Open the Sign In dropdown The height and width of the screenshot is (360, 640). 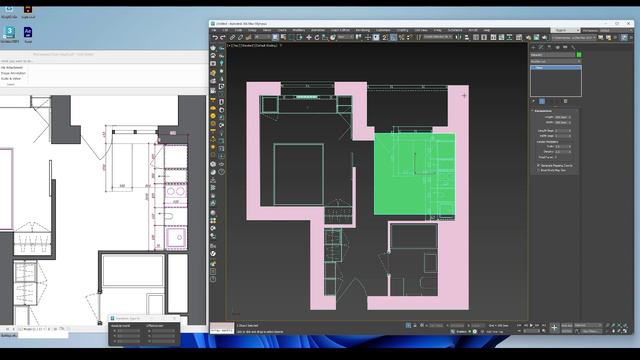566,30
